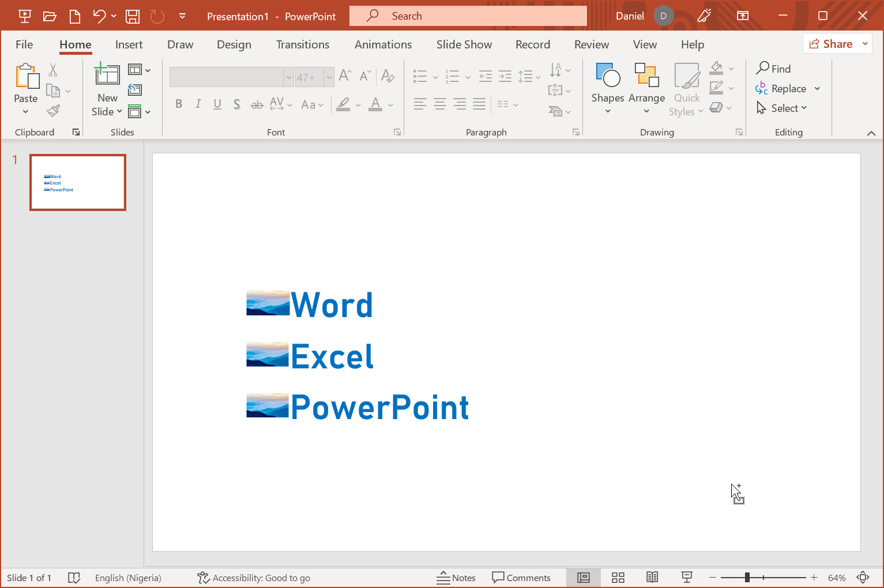
Task: Switch to the Insert tab
Action: tap(129, 44)
